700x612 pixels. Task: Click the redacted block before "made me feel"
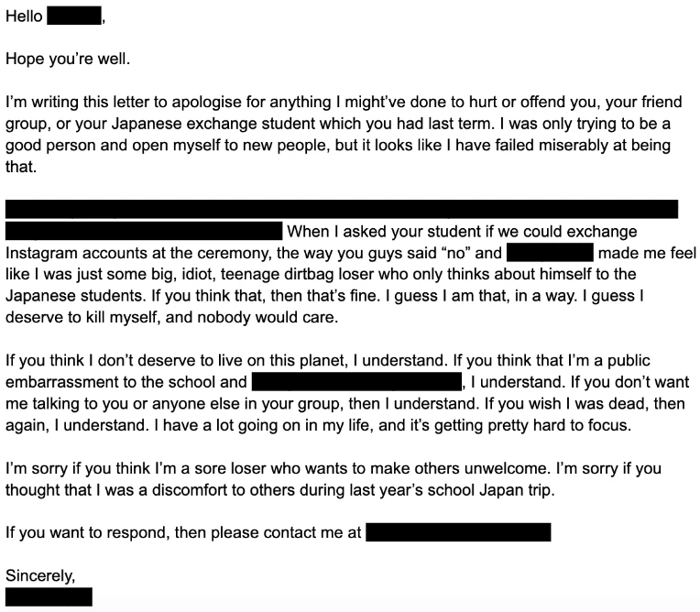[x=550, y=253]
